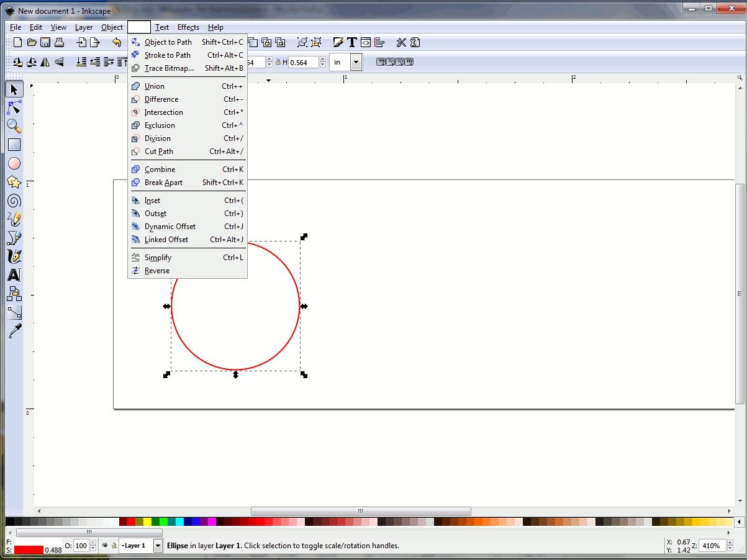Toggle the width/height lock ratio
This screenshot has width=747, height=560.
click(278, 62)
